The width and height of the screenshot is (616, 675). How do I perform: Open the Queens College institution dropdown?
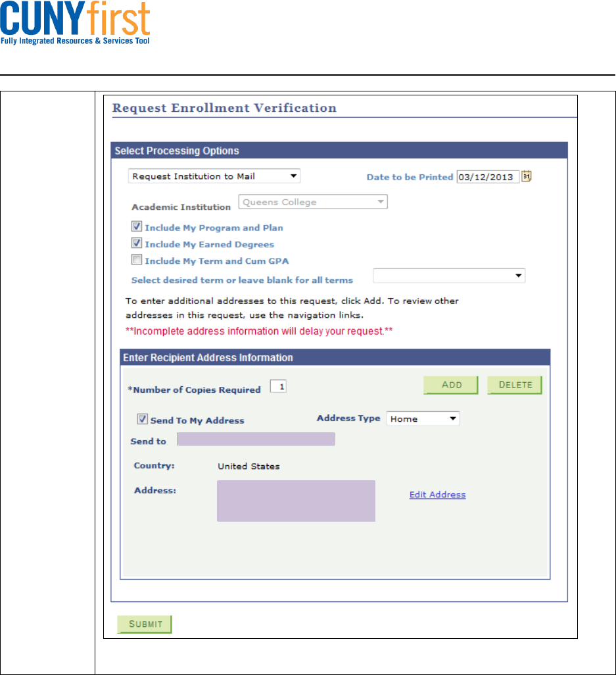pos(313,202)
